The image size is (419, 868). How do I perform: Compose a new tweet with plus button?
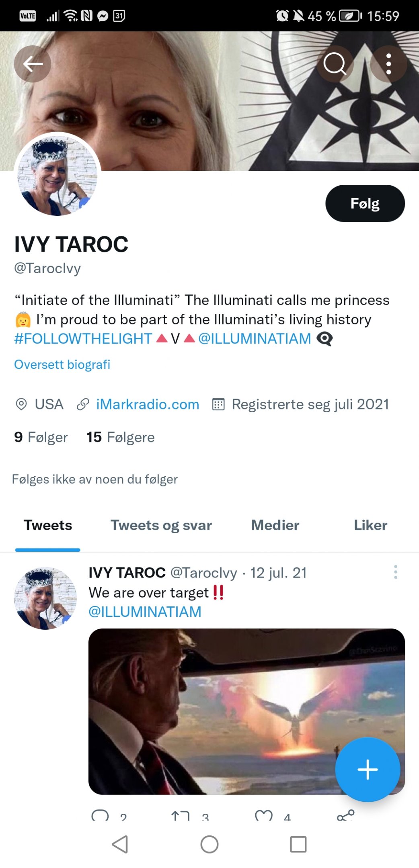[368, 770]
